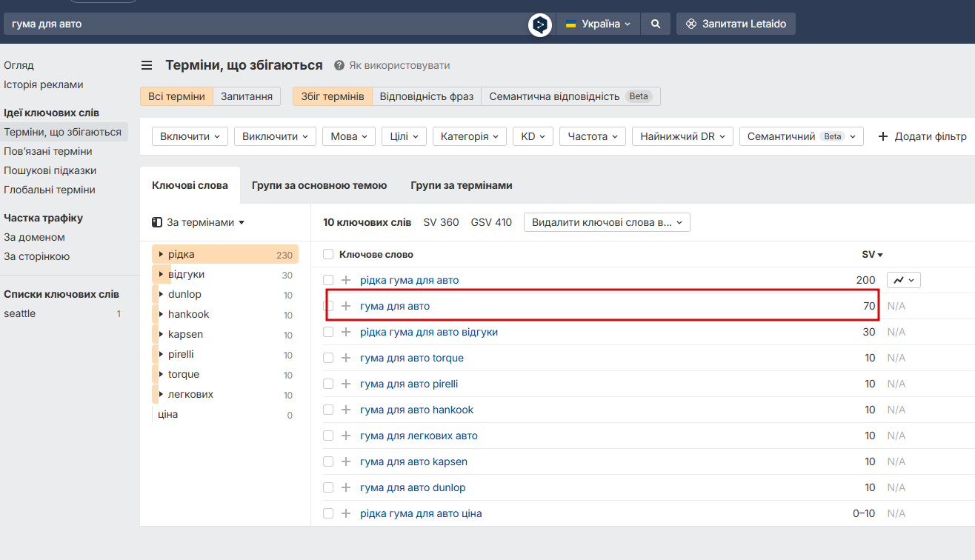Open the Україна country dropdown

tap(598, 24)
